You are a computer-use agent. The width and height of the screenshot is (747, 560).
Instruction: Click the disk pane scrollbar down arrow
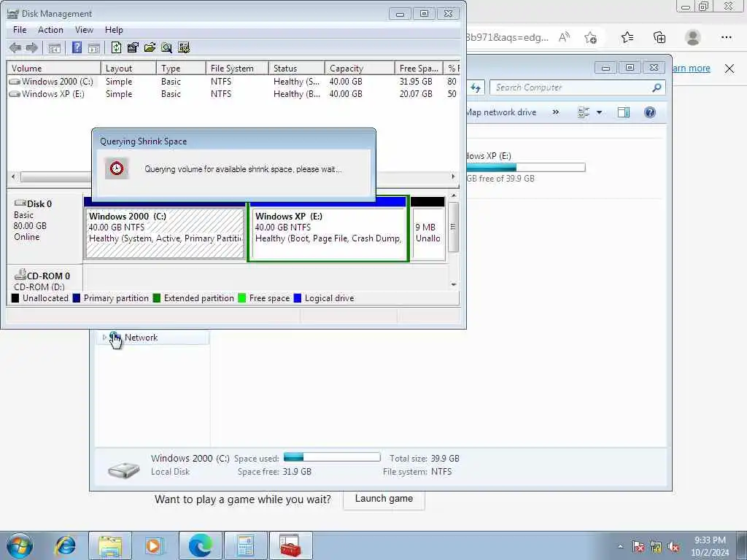(x=454, y=285)
